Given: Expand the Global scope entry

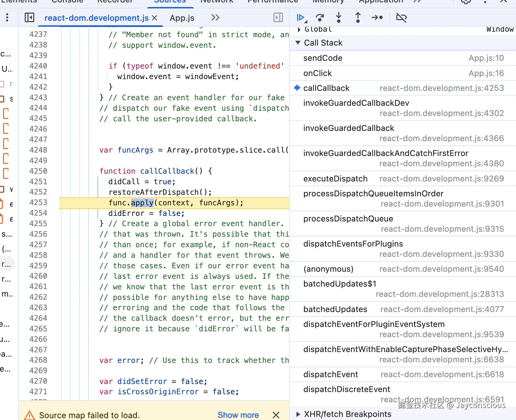Looking at the screenshot, I should click(x=299, y=29).
